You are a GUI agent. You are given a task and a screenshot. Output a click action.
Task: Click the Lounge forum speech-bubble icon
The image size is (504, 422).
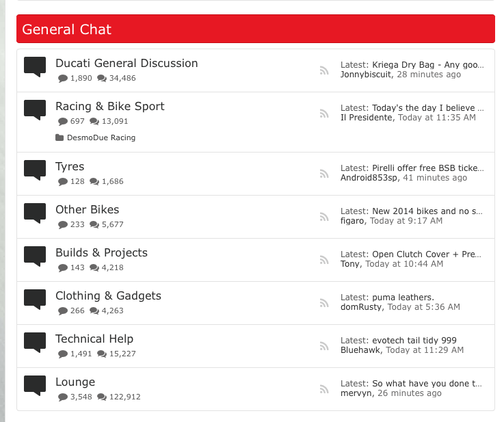click(x=35, y=385)
